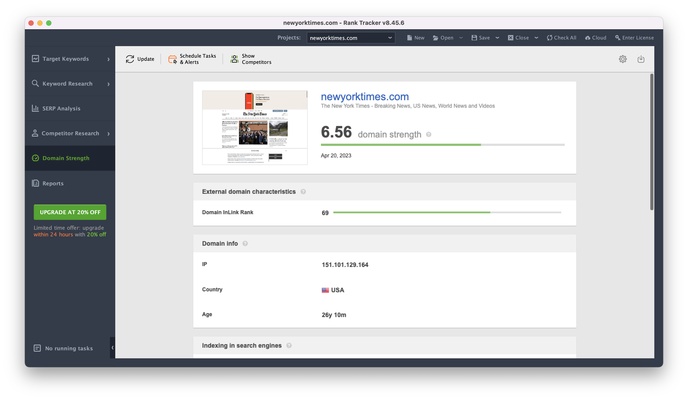The width and height of the screenshot is (688, 400).
Task: Expand the Close dropdown arrow
Action: coord(536,38)
